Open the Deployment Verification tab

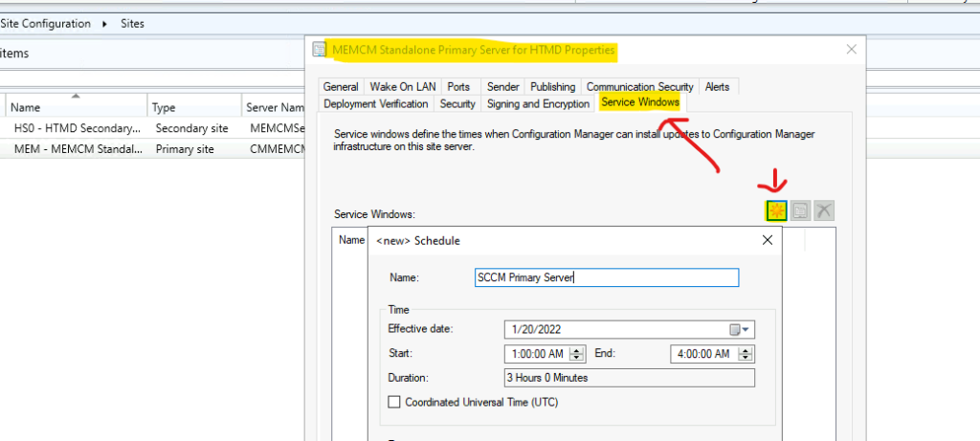pos(375,103)
